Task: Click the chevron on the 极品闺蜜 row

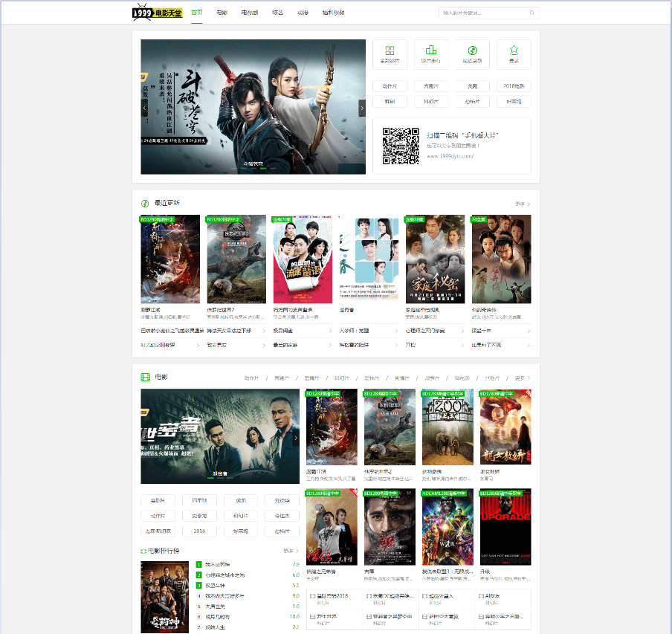Action: 331,331
